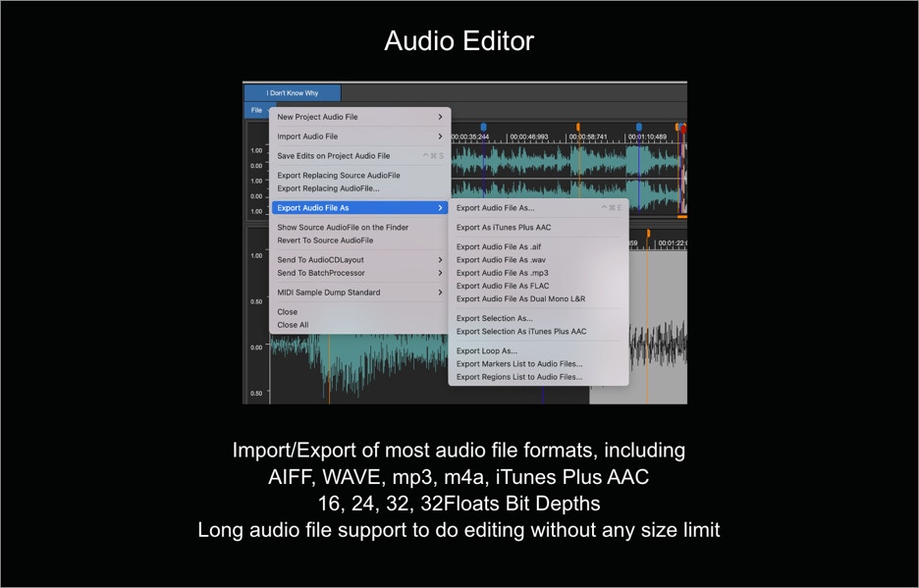Pick Export Audio File As FLAC
Screen dimensions: 919x588
pos(503,287)
